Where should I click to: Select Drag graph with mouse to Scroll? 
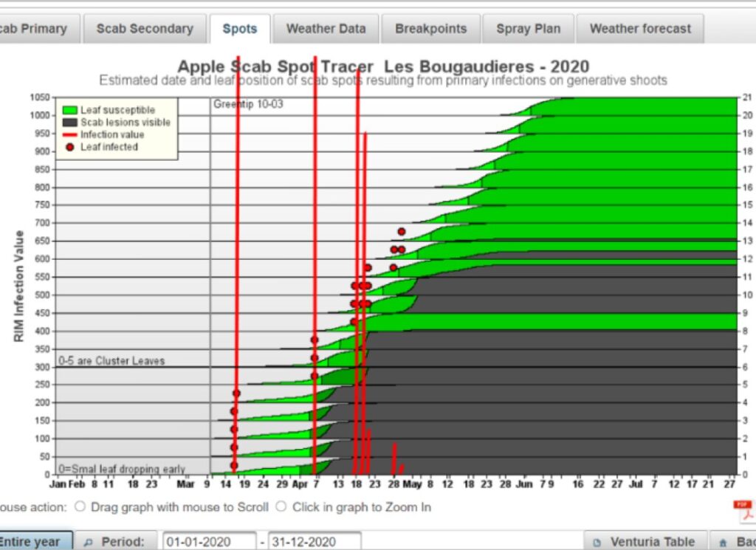coord(80,506)
